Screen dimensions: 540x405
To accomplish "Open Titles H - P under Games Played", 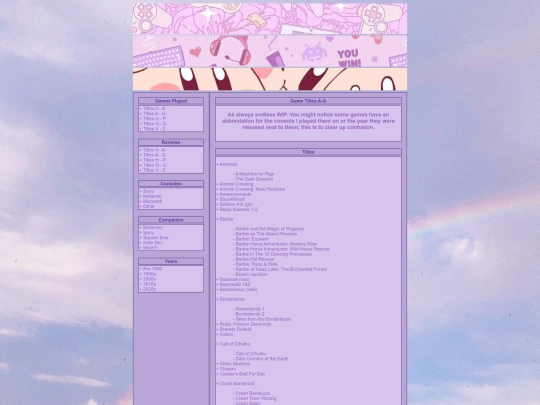I will pyautogui.click(x=155, y=118).
